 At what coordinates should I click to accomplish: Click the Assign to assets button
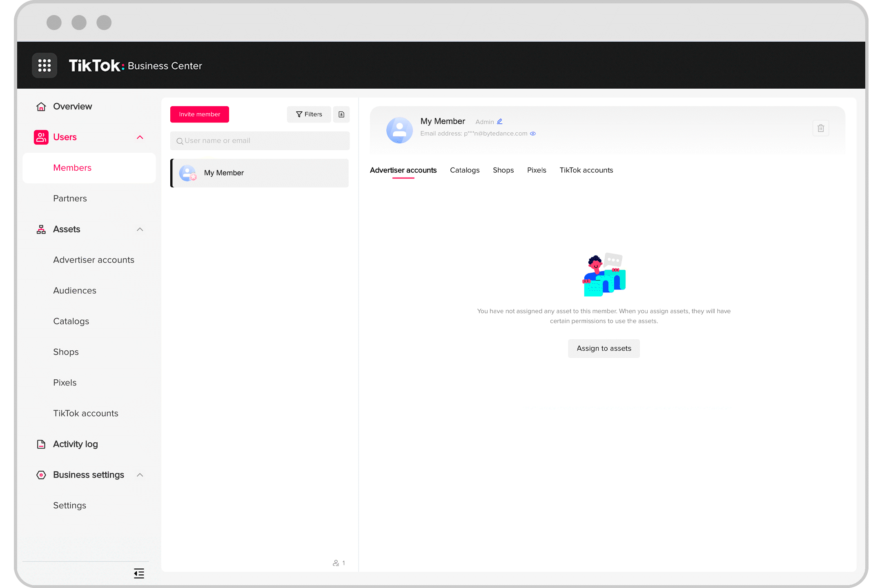pos(604,348)
